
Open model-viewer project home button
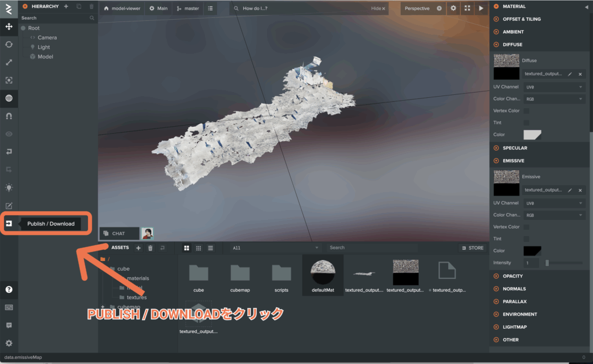point(122,8)
